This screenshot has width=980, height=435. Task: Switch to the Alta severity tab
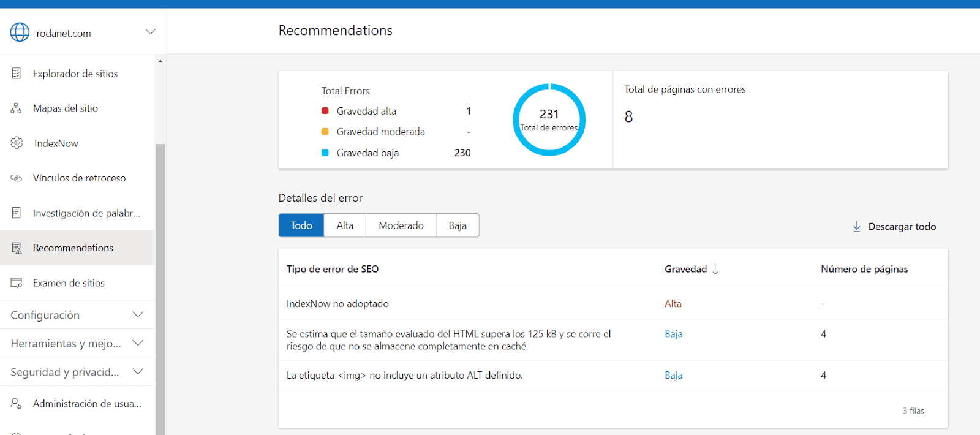pyautogui.click(x=345, y=225)
